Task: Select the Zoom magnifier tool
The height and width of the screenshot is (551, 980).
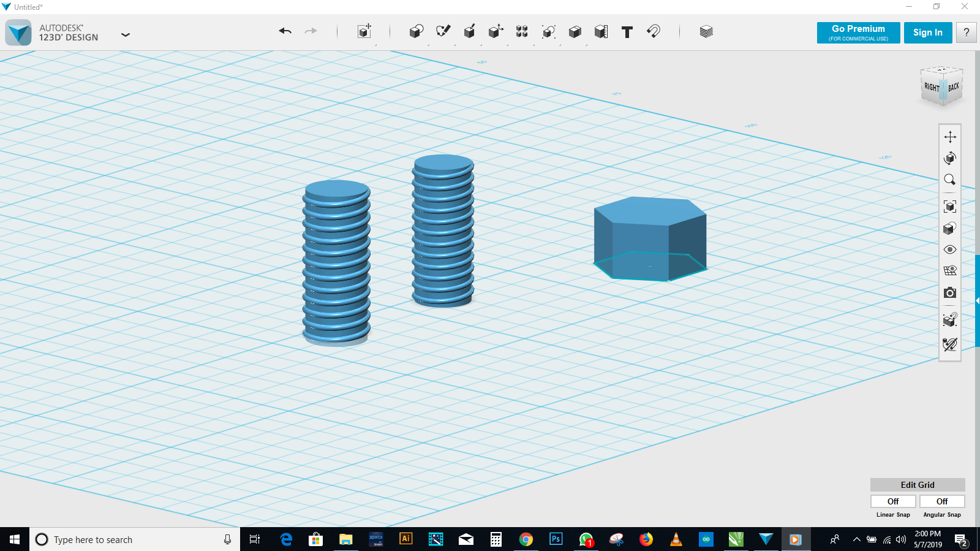Action: [x=950, y=180]
